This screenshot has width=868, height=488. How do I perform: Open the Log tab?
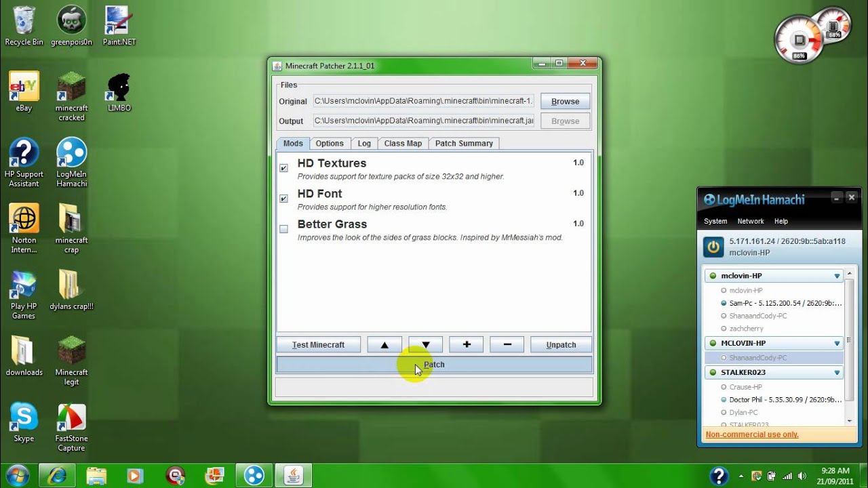tap(364, 143)
